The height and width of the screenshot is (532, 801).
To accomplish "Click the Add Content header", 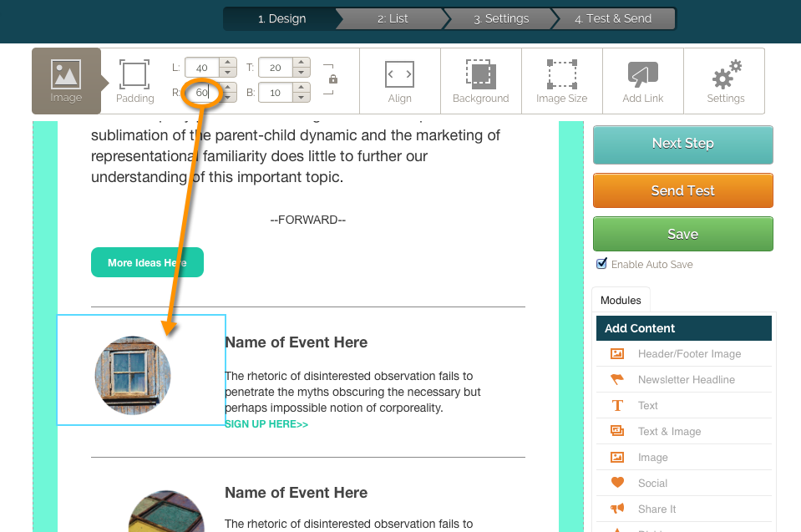I will tap(684, 328).
